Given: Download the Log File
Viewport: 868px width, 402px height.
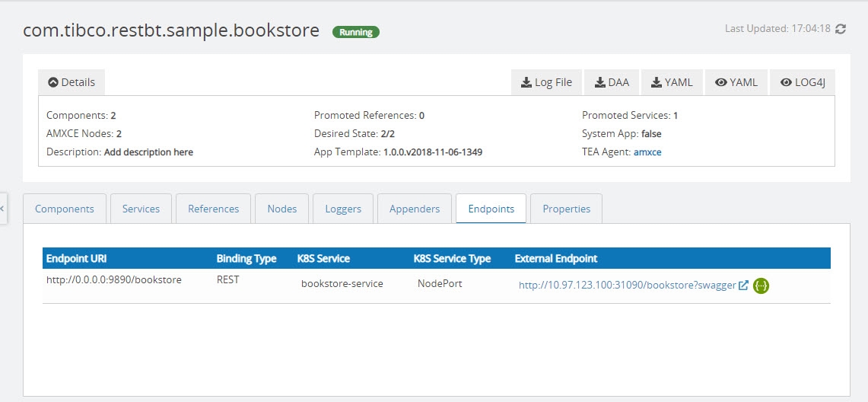Looking at the screenshot, I should [546, 82].
